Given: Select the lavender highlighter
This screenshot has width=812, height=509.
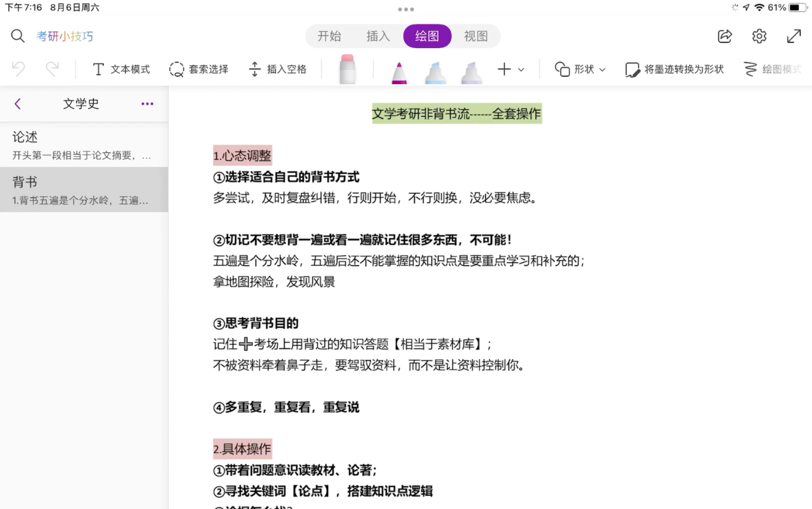Looking at the screenshot, I should (x=471, y=73).
